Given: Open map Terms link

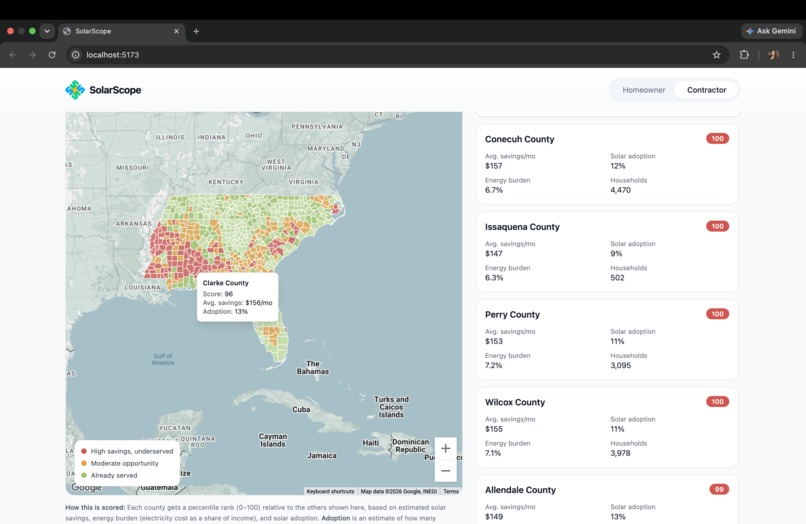Looking at the screenshot, I should [451, 491].
